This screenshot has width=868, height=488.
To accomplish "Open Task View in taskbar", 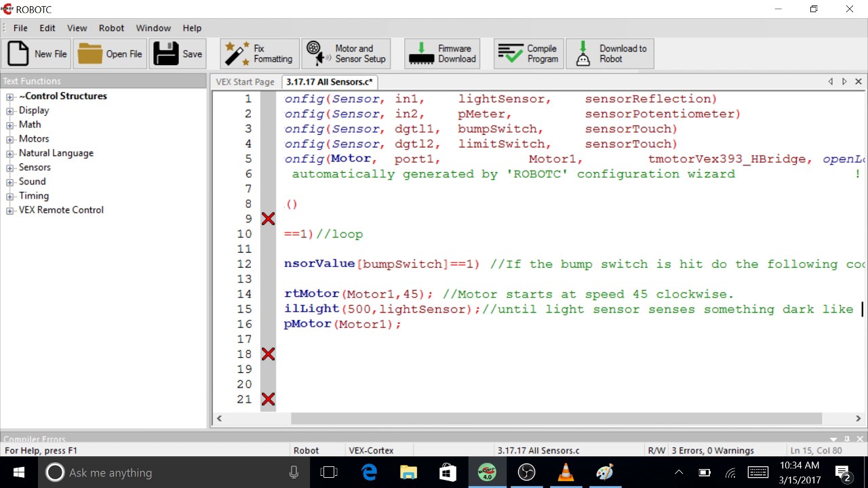I will coord(329,472).
